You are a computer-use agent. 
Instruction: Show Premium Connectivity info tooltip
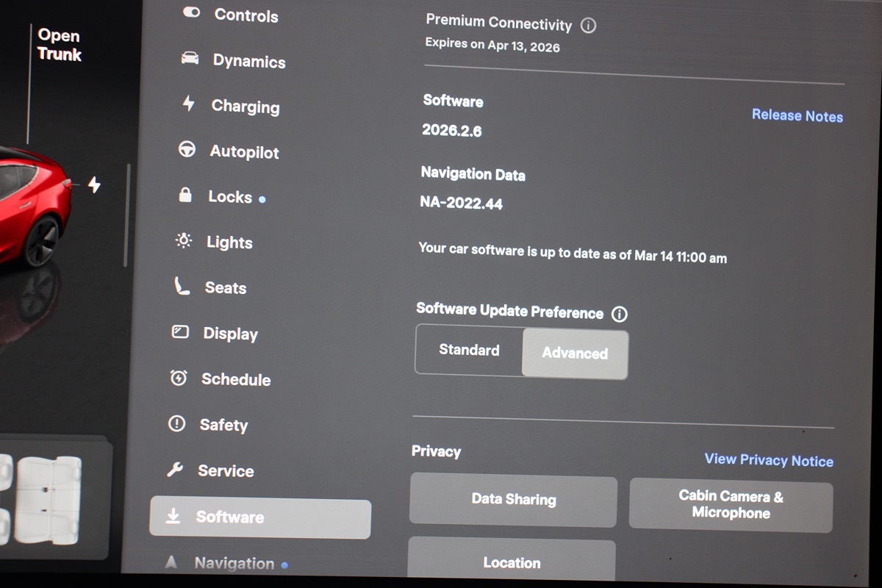coord(588,26)
